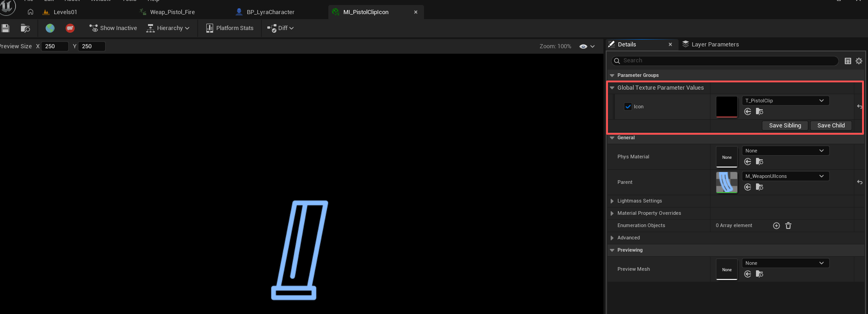868x314 pixels.
Task: Click the Preview Size X field
Action: pos(55,46)
